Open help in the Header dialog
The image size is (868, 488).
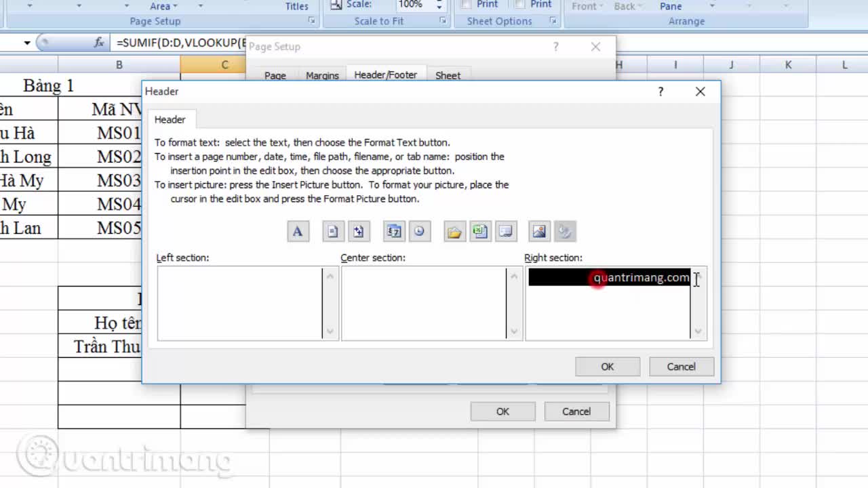(x=660, y=91)
